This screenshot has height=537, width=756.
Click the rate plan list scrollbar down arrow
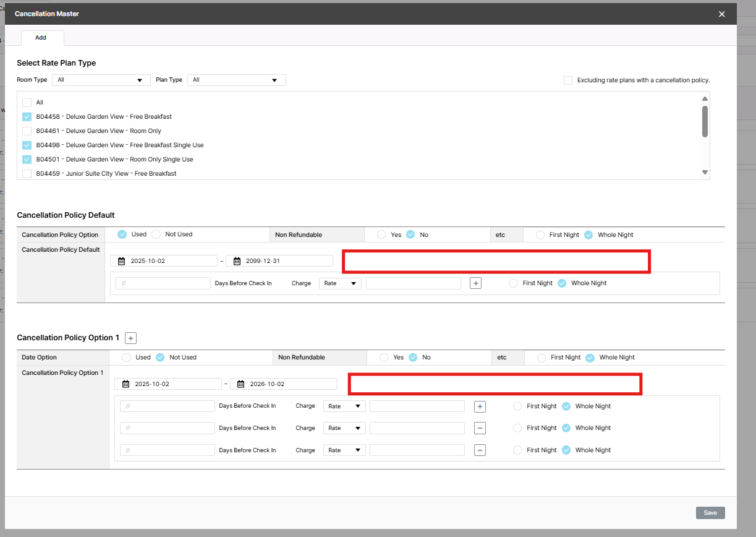(705, 173)
